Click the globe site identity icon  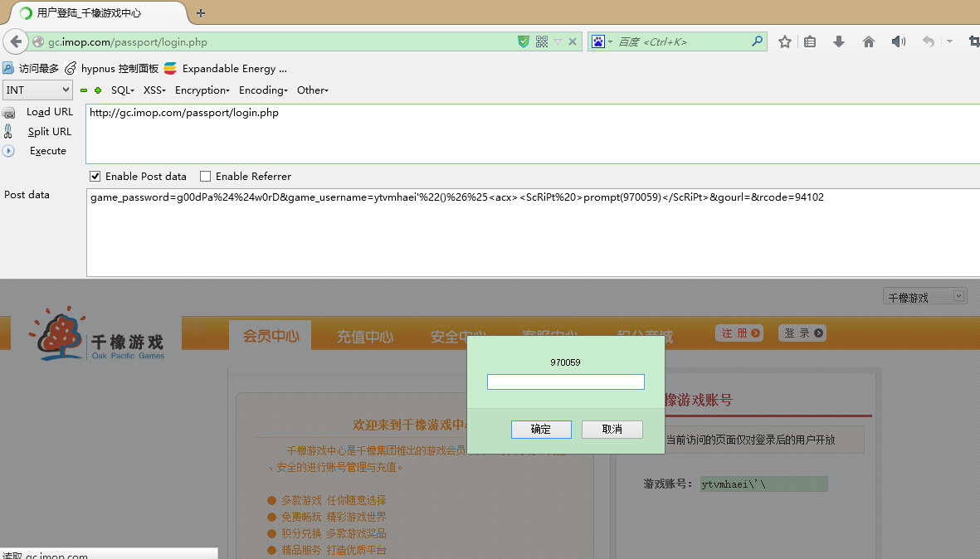click(x=38, y=41)
